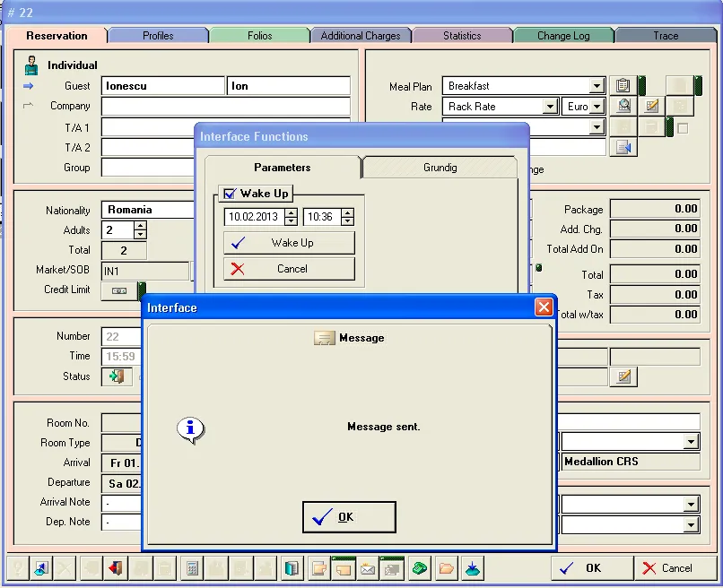
Task: Click Cancel in Interface Functions dialog
Action: click(289, 269)
